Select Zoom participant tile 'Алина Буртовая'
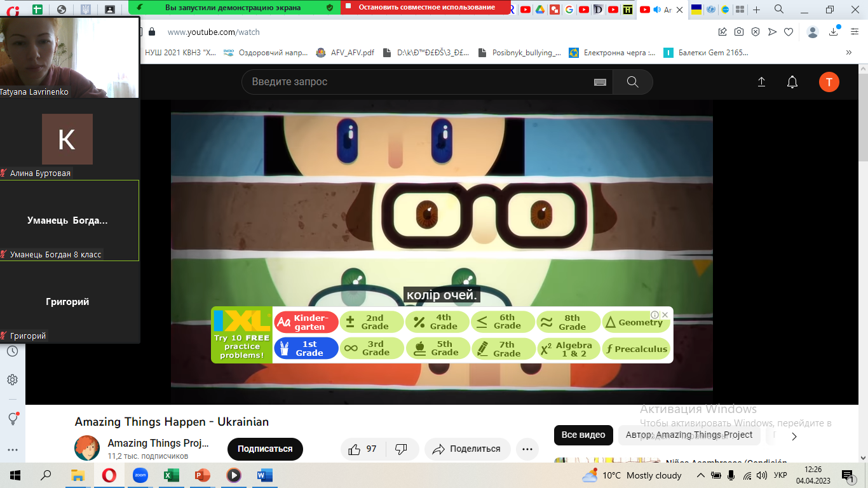Image resolution: width=868 pixels, height=488 pixels. [x=69, y=139]
